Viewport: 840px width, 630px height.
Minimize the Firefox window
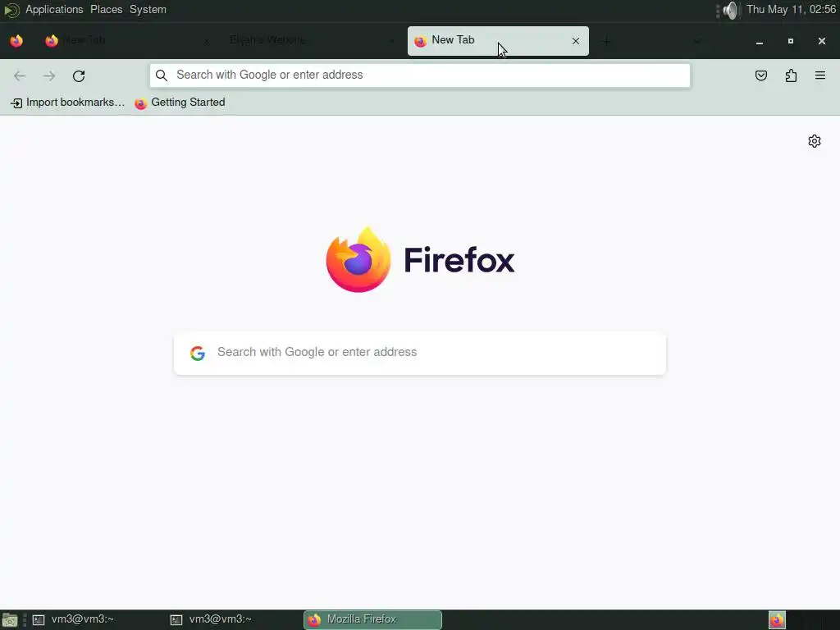759,41
